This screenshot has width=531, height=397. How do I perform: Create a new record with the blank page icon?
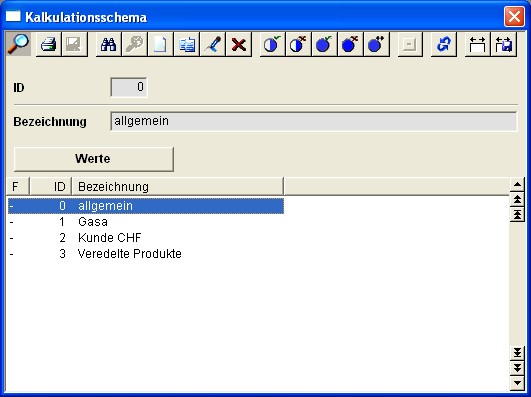pyautogui.click(x=161, y=44)
